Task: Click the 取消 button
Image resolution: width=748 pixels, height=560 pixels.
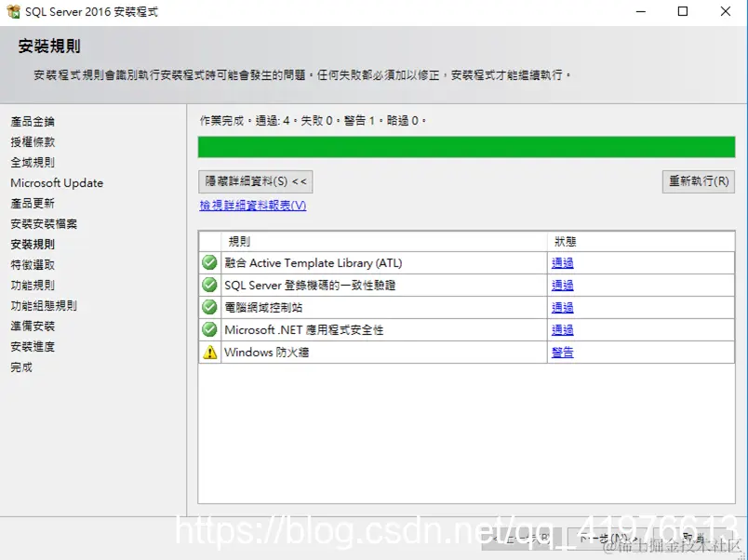Action: tap(693, 538)
